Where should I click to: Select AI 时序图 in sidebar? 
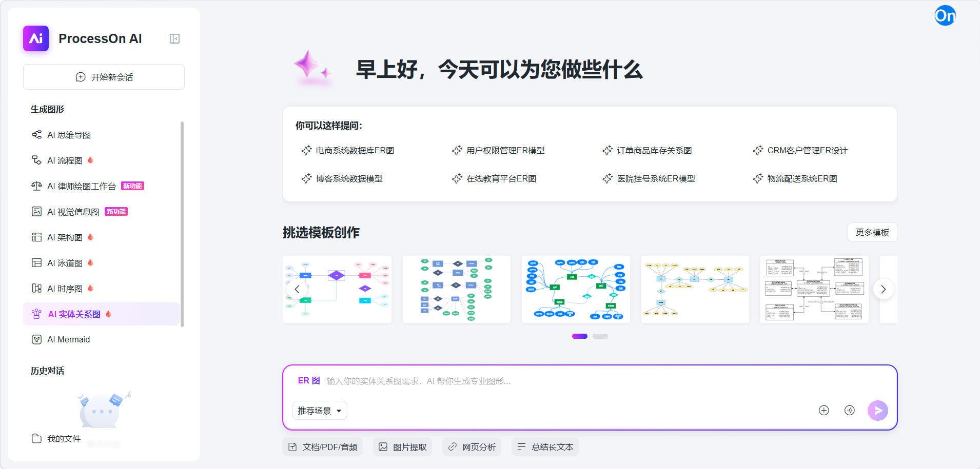[101, 289]
